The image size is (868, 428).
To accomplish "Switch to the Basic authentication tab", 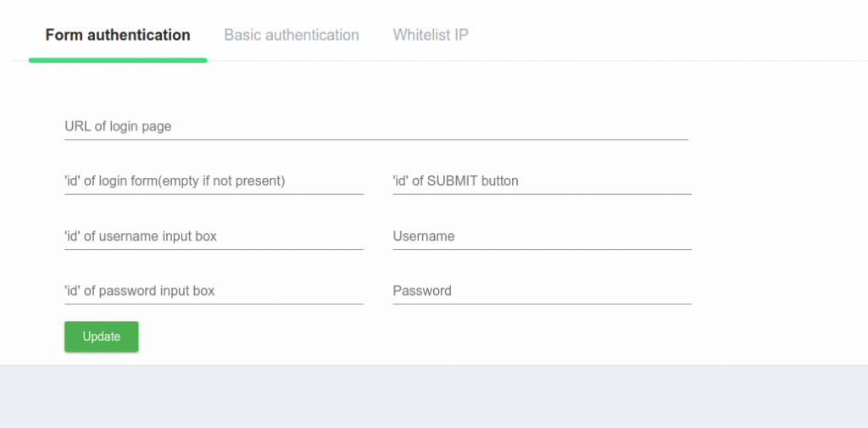I will pos(292,36).
